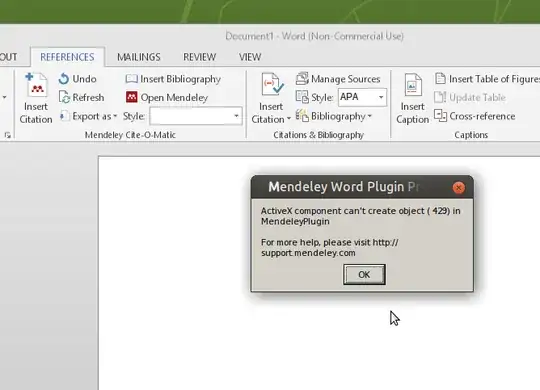Switch to the REVIEW tab
This screenshot has width=540, height=390.
point(199,57)
